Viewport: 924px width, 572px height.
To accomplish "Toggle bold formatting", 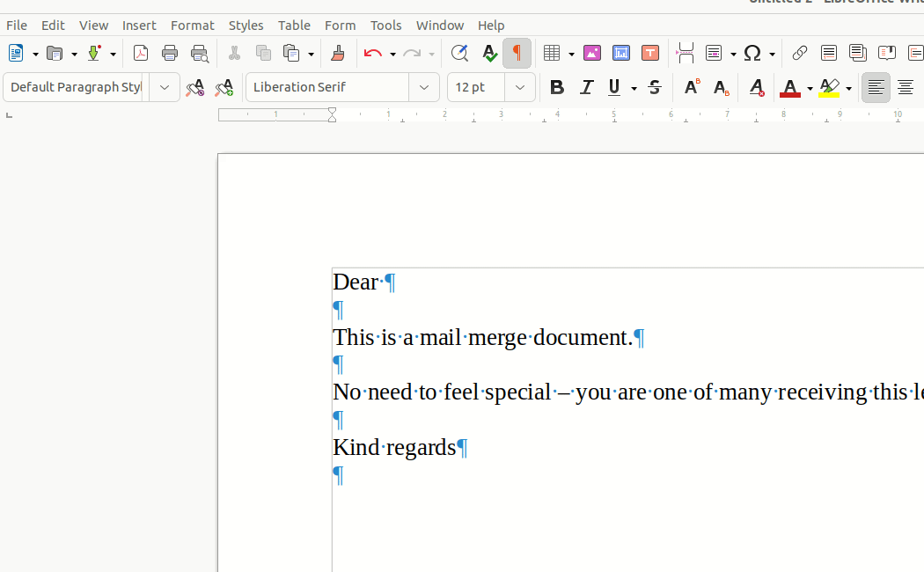I will coord(556,88).
